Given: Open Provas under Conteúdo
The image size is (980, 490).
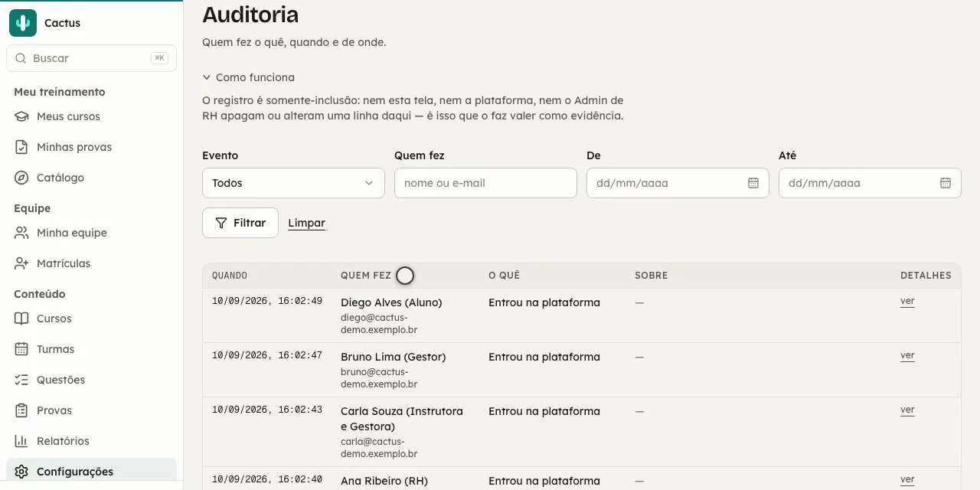Looking at the screenshot, I should (91, 410).
